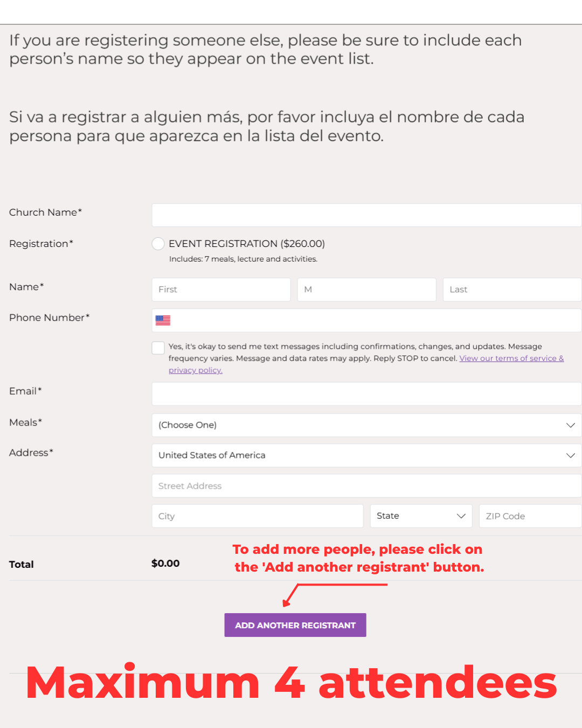Screen dimensions: 582x728
Task: Click the middle initial M field
Action: [366, 290]
